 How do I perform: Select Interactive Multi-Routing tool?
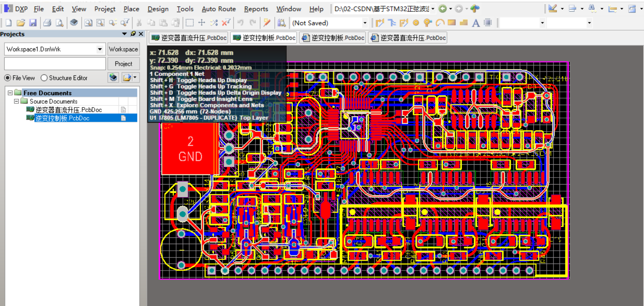(x=392, y=23)
